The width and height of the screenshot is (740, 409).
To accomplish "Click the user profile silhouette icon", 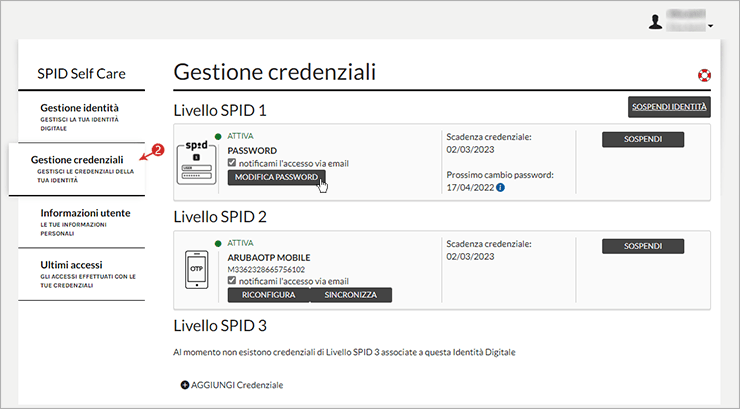I will click(x=656, y=22).
